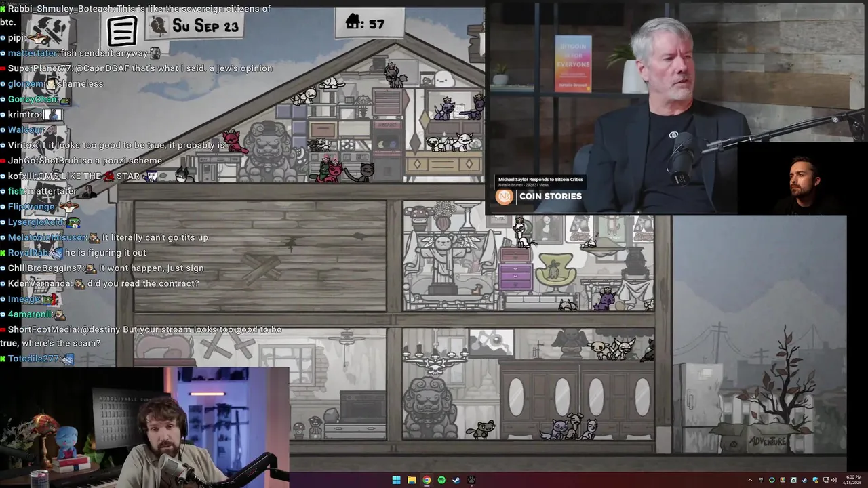Click the small guest webcam thumbnail
The image size is (868, 488).
point(802,179)
